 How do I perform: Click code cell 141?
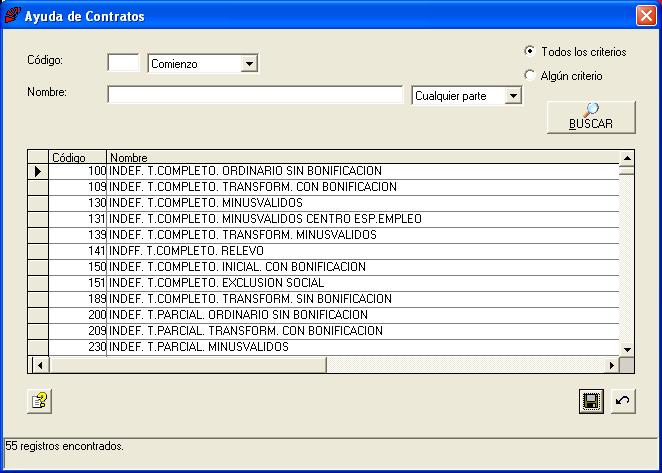pos(78,251)
